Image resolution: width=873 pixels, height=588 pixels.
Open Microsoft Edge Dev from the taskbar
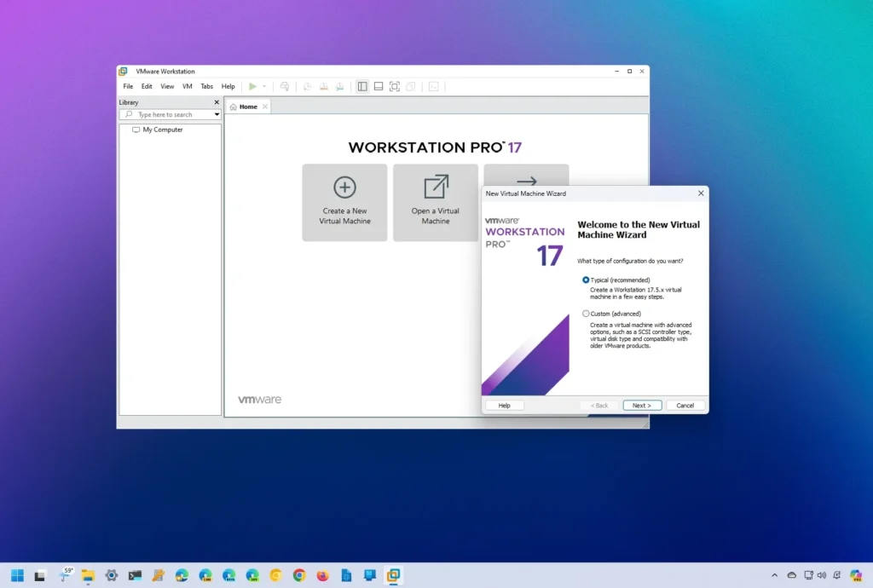pos(252,575)
